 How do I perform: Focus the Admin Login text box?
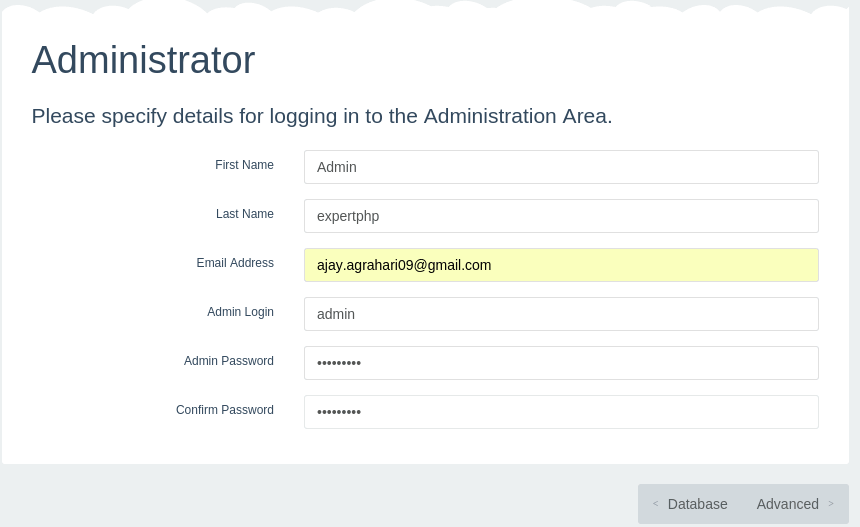coord(561,314)
